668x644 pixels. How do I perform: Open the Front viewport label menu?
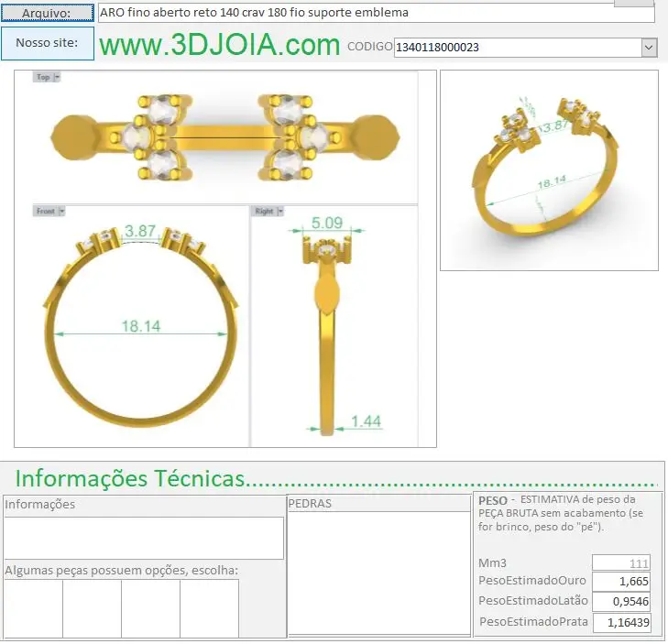click(49, 212)
